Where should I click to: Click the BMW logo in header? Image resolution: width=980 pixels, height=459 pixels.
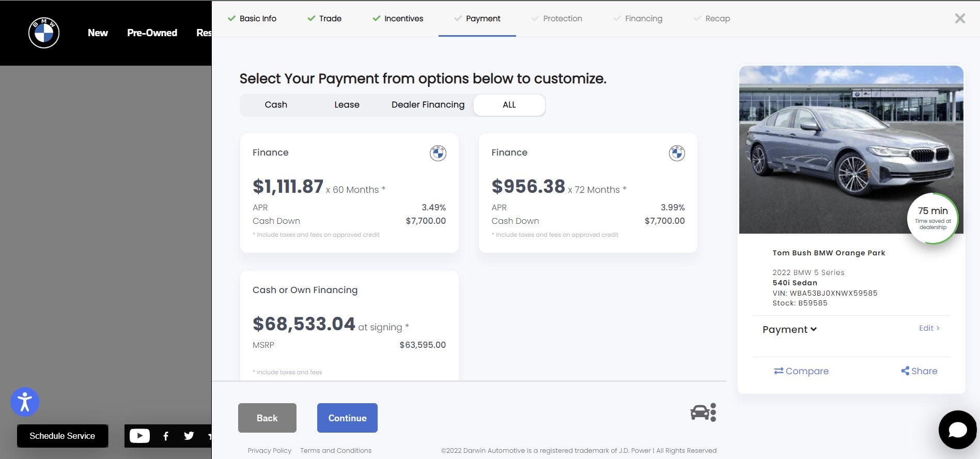[44, 33]
